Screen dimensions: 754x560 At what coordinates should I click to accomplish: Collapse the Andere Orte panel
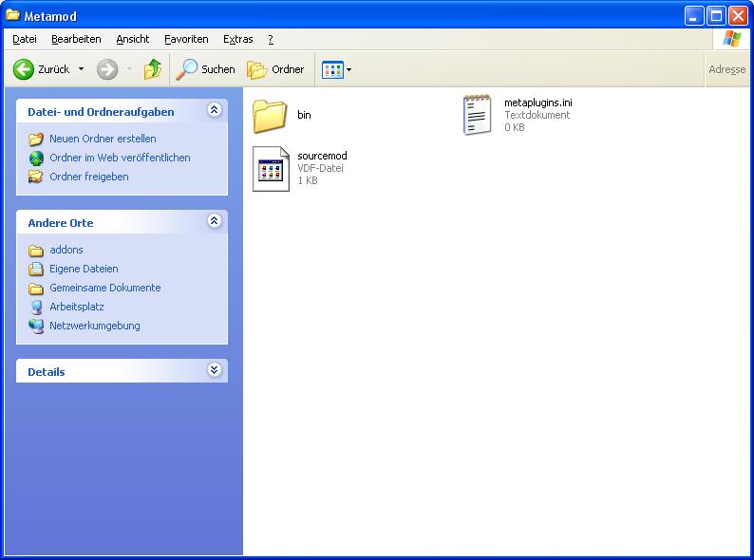pyautogui.click(x=214, y=220)
